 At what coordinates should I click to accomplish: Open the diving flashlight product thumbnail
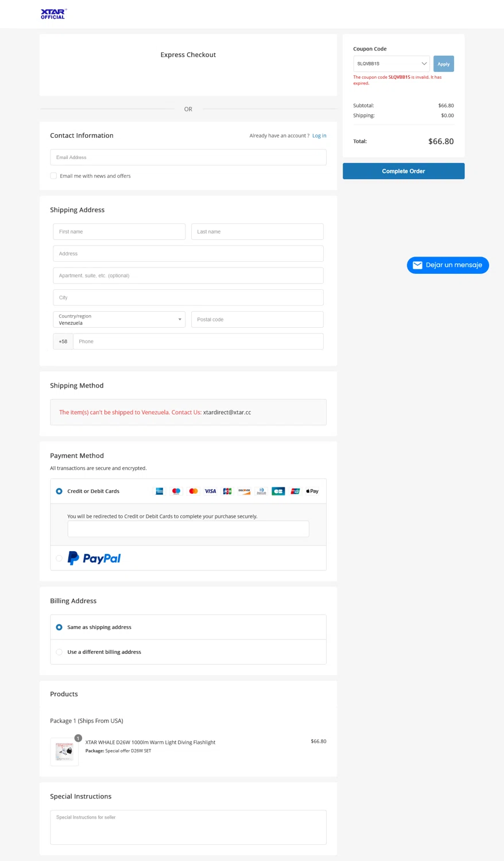pyautogui.click(x=64, y=751)
